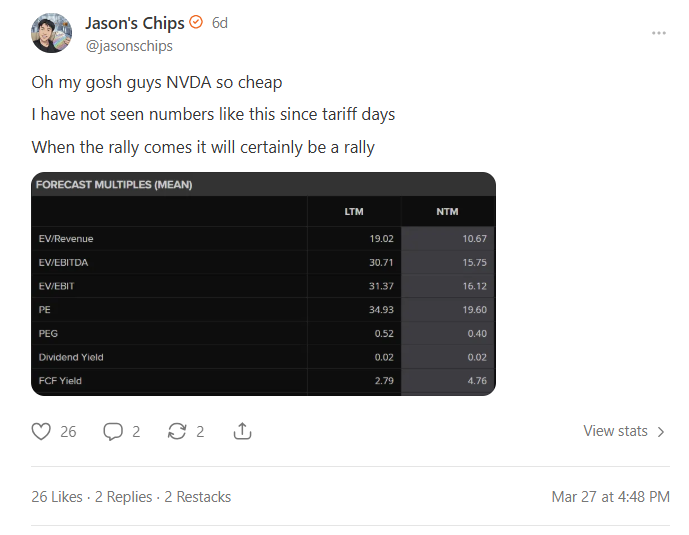This screenshot has height=535, width=689.
Task: Open the Jason's Chips author name
Action: tap(135, 23)
